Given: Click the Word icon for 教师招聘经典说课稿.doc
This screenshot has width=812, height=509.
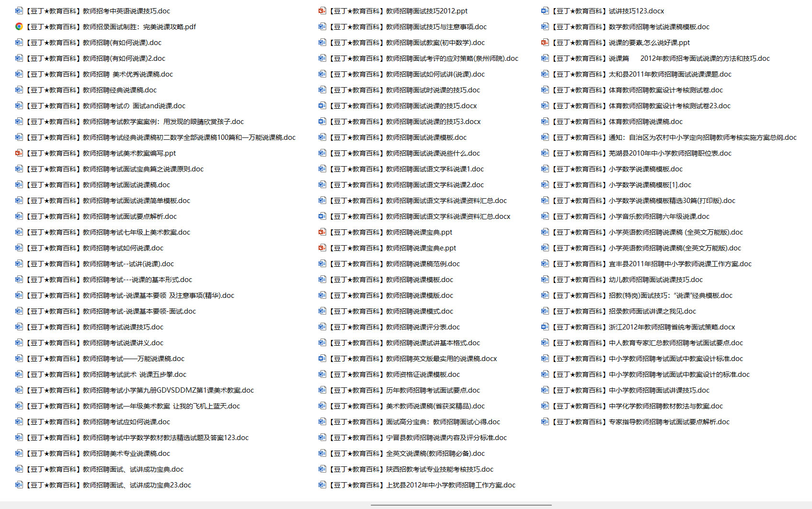Looking at the screenshot, I should (x=19, y=90).
